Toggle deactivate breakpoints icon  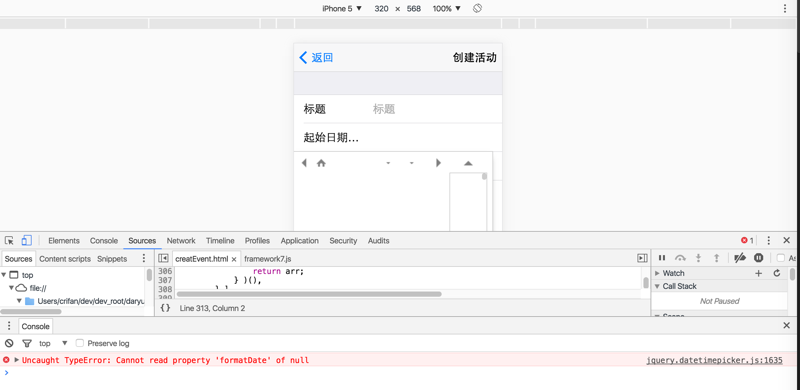tap(740, 258)
